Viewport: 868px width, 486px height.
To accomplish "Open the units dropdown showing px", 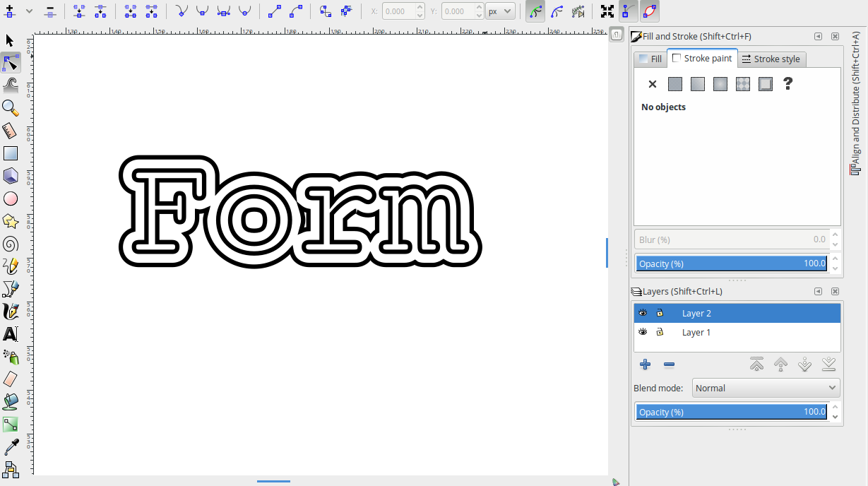I will point(500,11).
